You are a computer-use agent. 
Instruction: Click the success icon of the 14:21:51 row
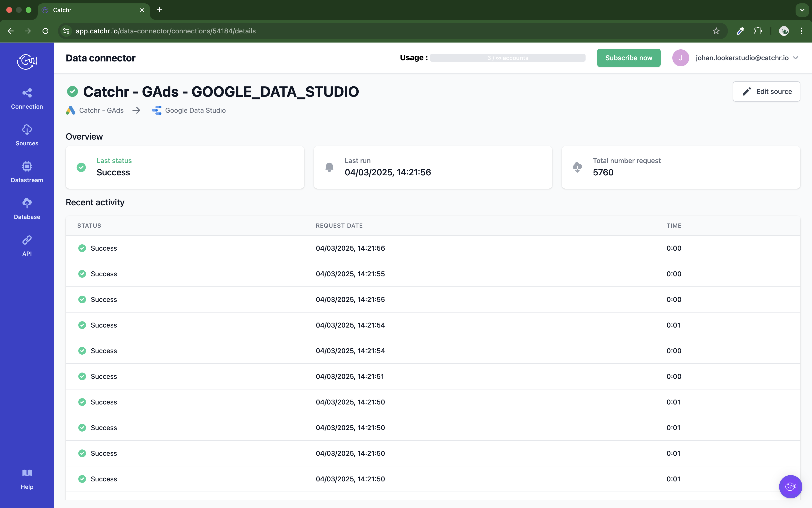pos(82,376)
